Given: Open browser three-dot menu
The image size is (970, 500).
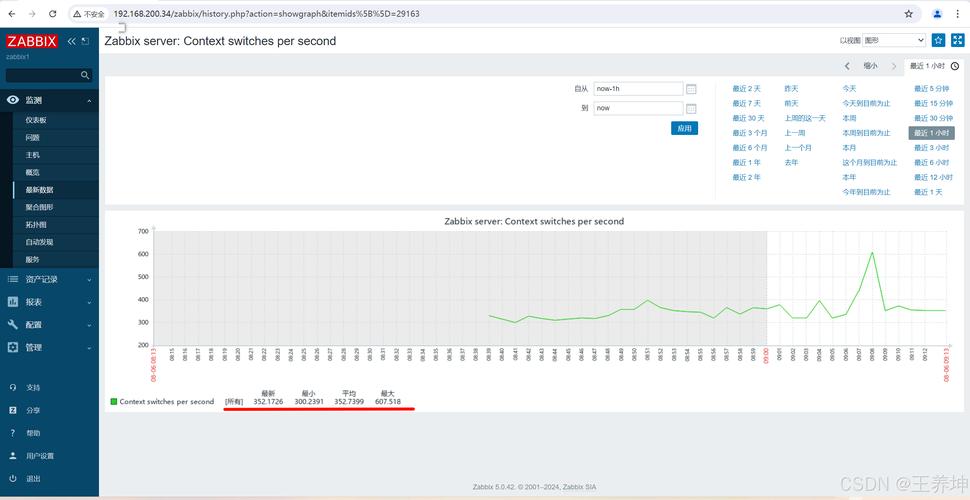Looking at the screenshot, I should point(957,14).
